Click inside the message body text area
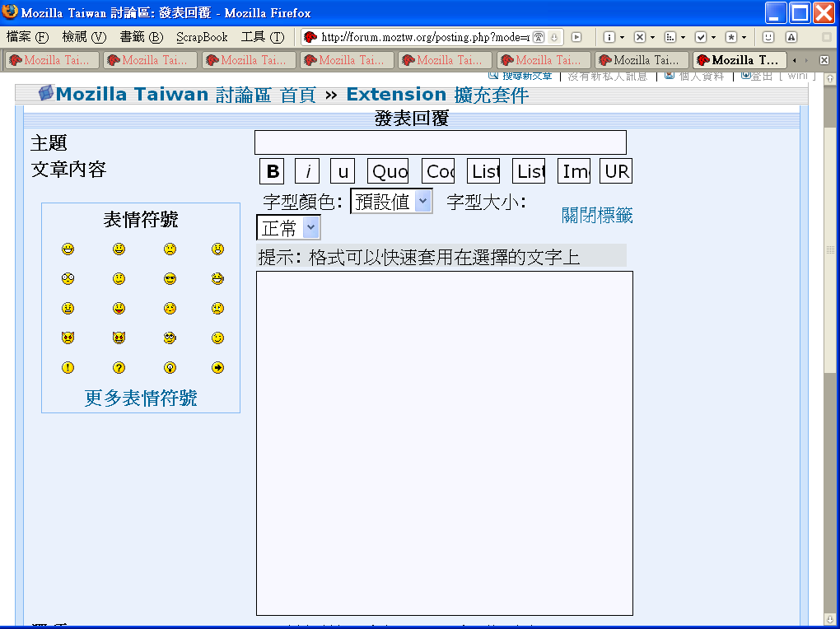 click(x=445, y=443)
